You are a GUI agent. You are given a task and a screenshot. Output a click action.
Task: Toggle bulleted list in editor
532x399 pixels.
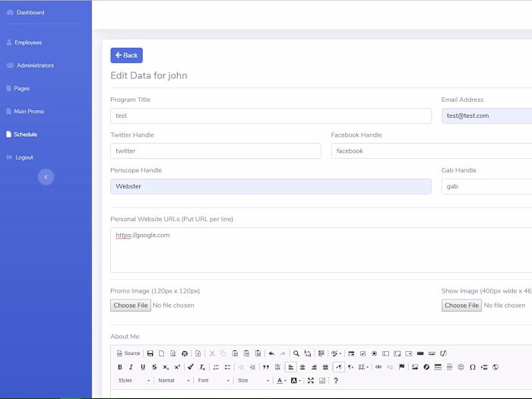click(x=227, y=367)
